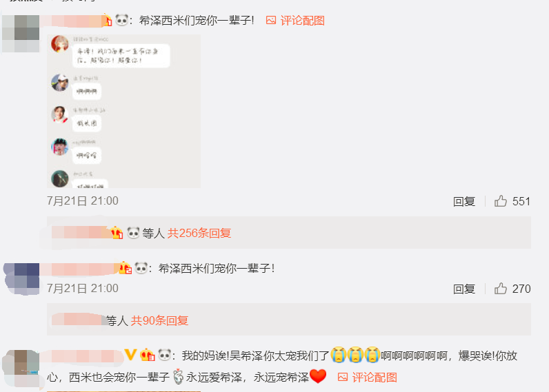Screen dimensions: 549x392
Task: Reply to the comment with 551 likes
Action: tap(464, 201)
